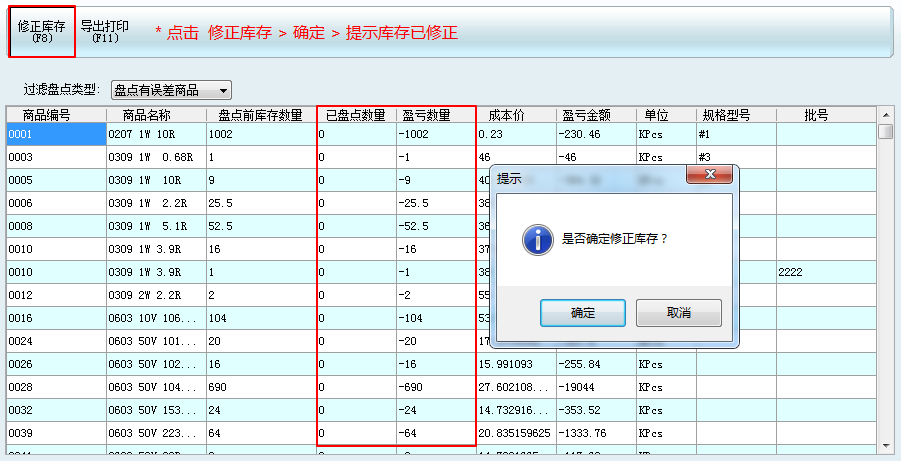This screenshot has height=461, width=901.
Task: Click 取消 in the confirmation dialog
Action: pyautogui.click(x=678, y=313)
